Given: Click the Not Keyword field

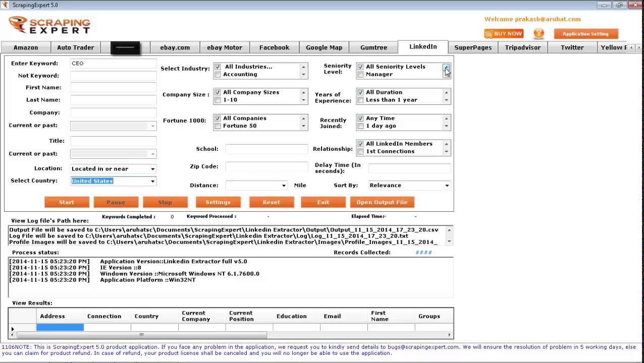Looking at the screenshot, I should 114,76.
